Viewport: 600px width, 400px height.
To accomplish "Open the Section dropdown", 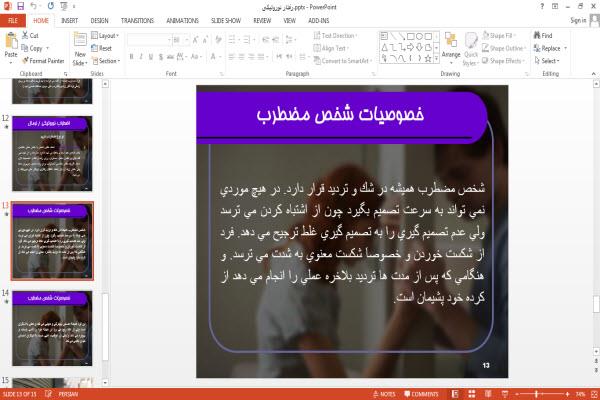I will 106,61.
